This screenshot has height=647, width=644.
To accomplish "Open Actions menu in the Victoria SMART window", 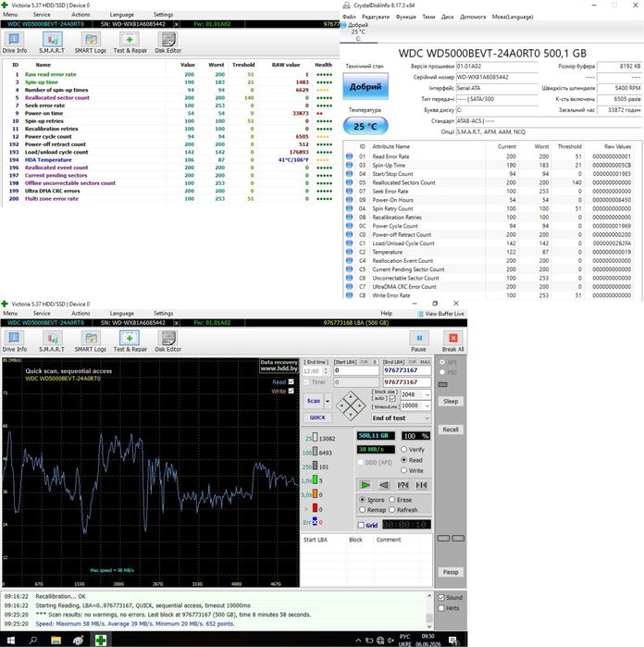I will coord(80,15).
